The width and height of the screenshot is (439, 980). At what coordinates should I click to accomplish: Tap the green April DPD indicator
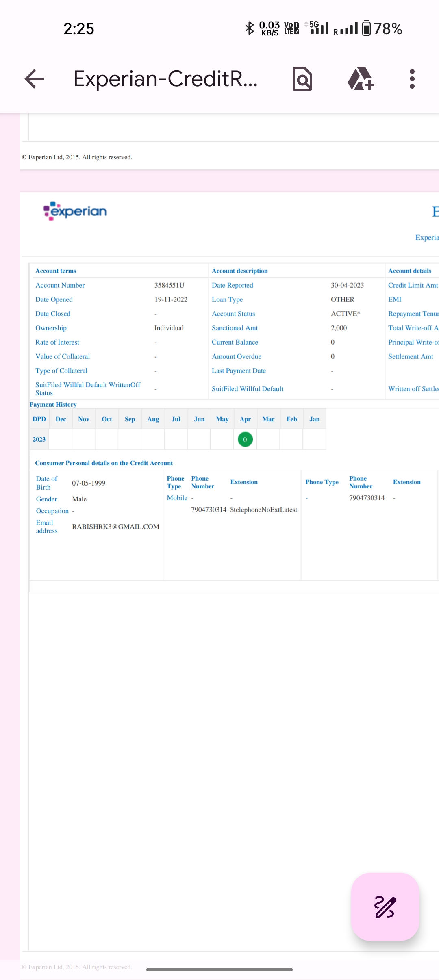pyautogui.click(x=245, y=439)
